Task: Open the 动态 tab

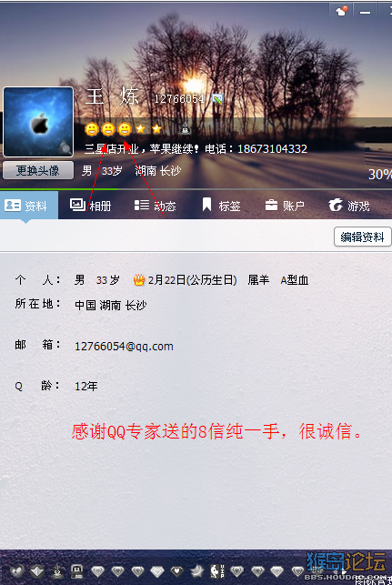Action: (155, 206)
